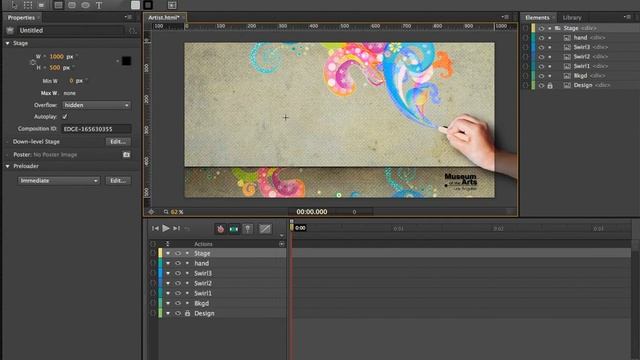
Task: Open Properties panel options menu
Action: (x=128, y=17)
